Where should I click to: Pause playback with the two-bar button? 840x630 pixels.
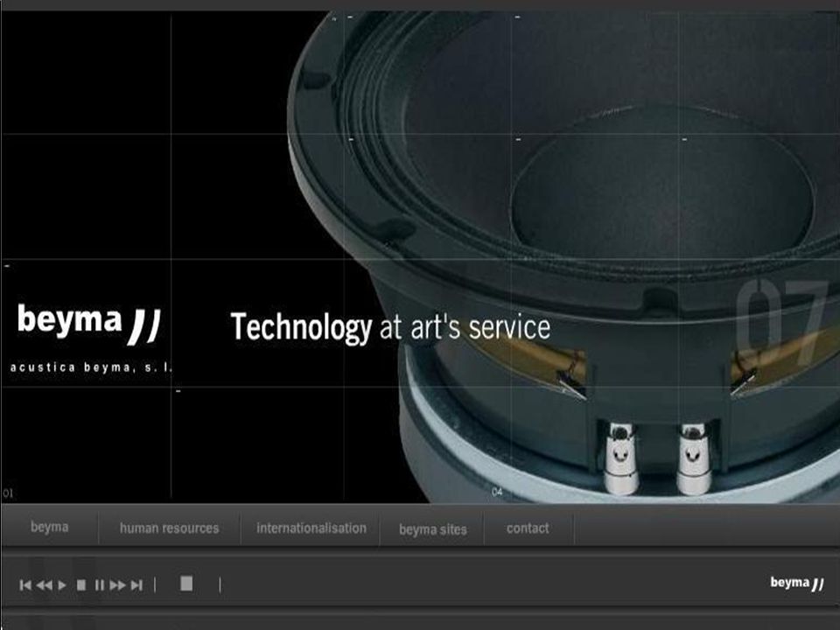coord(100,585)
